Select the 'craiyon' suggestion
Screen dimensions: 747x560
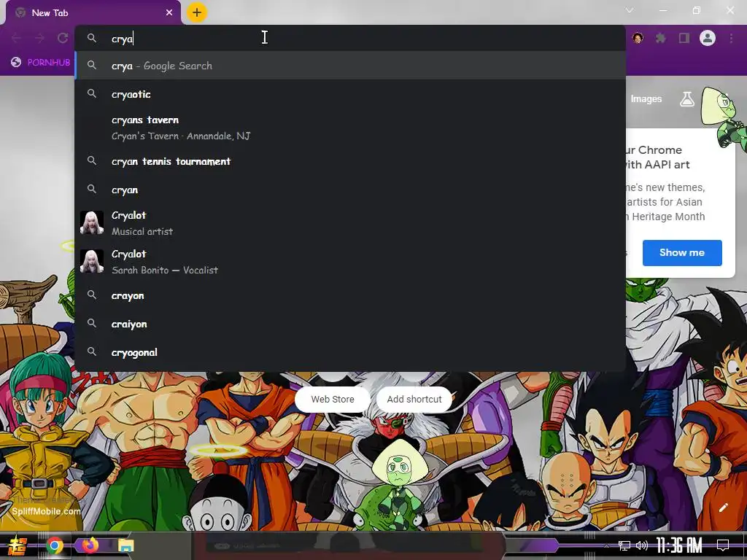[350, 324]
